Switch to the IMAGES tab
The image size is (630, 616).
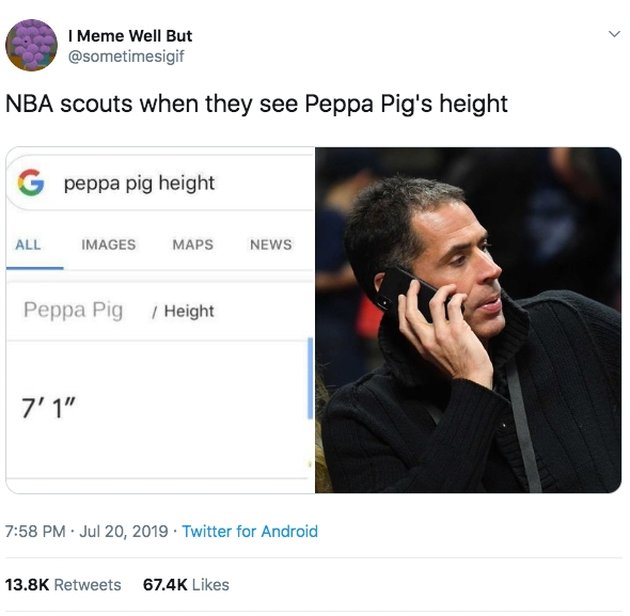point(108,244)
